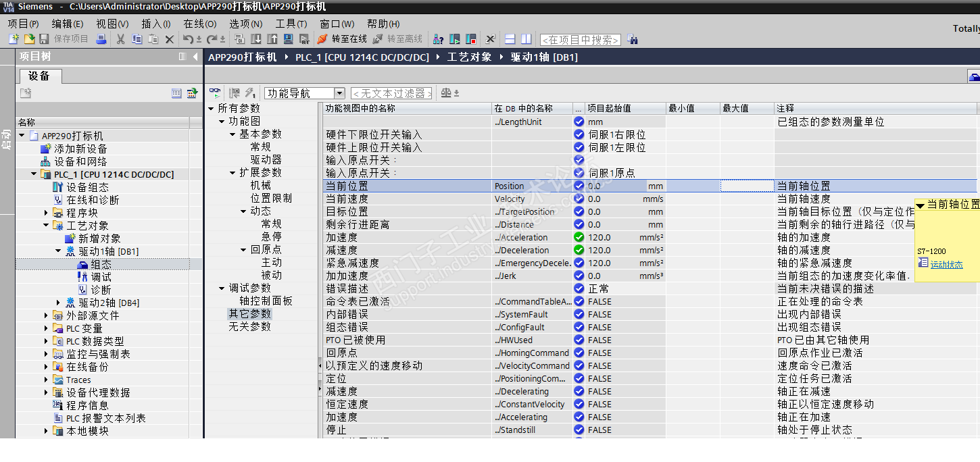Select 无关参数 in parameter navigation
Screen dimensions: 980x462
[249, 326]
